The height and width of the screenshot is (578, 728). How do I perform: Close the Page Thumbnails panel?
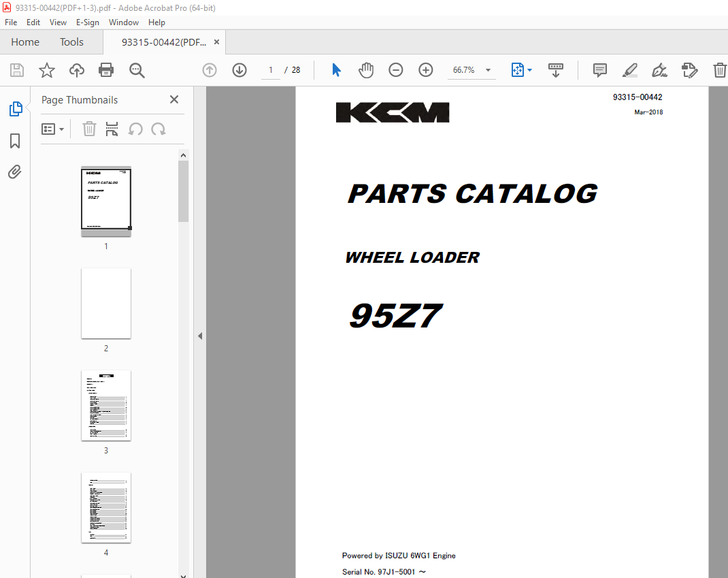pos(174,99)
